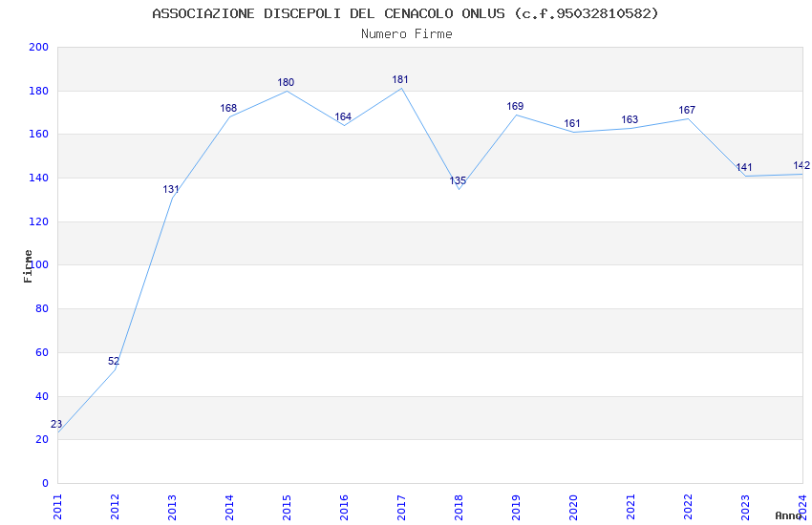Click the horizontal axis title Anno

pos(788,515)
